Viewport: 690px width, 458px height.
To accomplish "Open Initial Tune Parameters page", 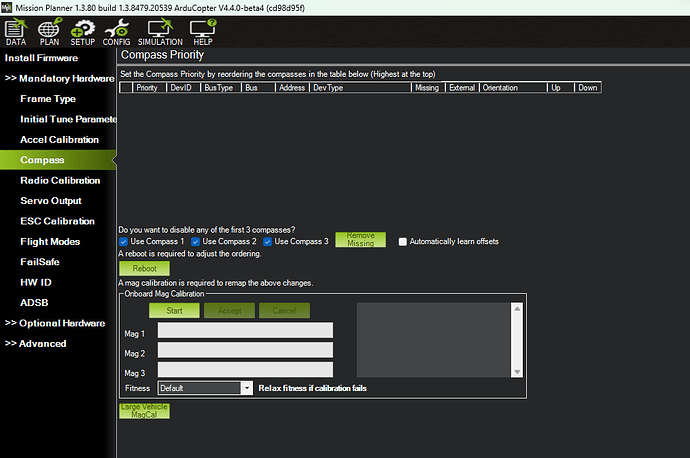I will [x=68, y=119].
